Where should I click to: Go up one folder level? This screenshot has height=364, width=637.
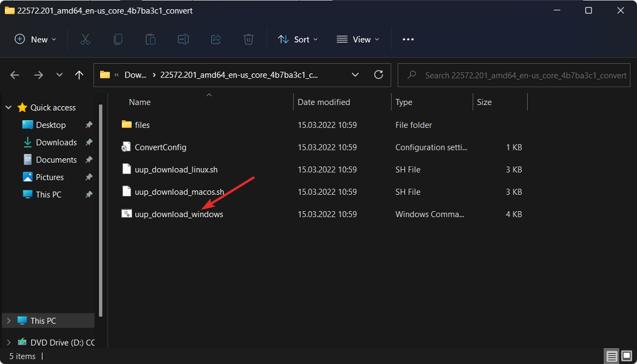79,75
